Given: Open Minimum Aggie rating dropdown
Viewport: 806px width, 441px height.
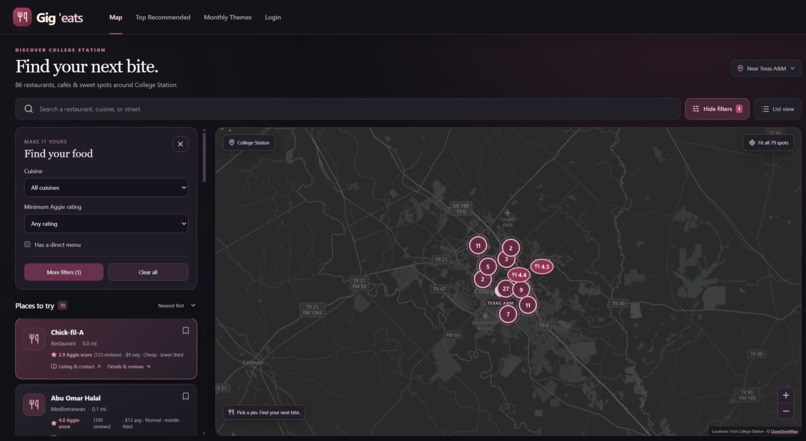Looking at the screenshot, I should coord(106,224).
